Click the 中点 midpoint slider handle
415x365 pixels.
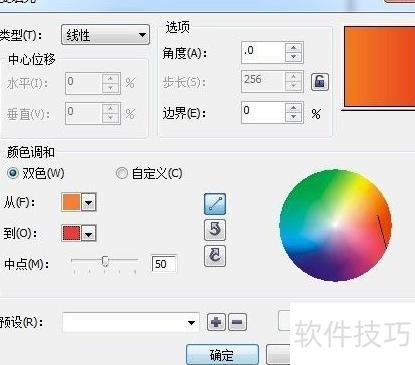tap(105, 261)
